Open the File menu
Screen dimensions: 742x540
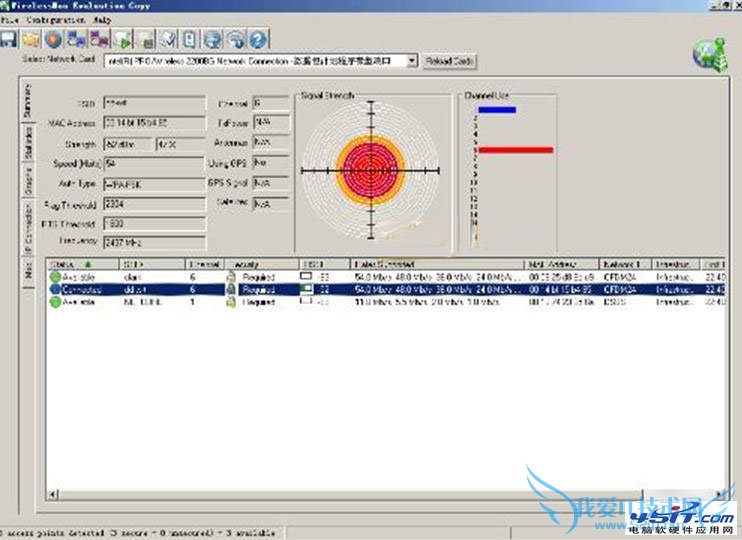pyautogui.click(x=9, y=20)
